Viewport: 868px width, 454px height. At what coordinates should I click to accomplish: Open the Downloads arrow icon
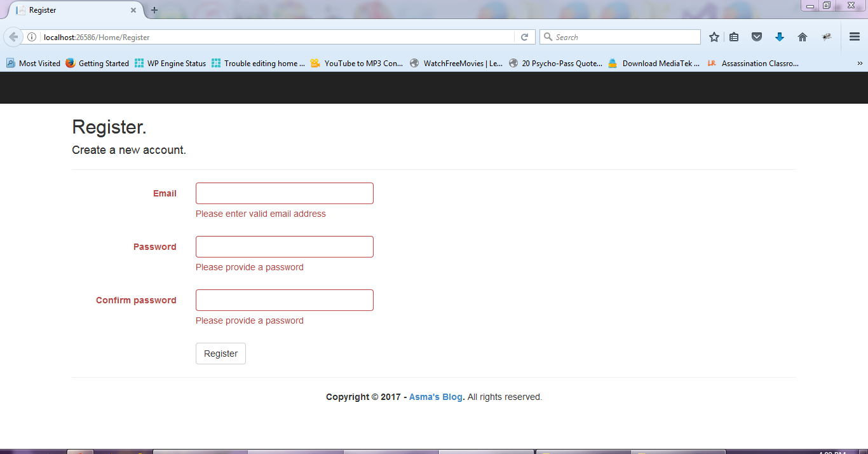pyautogui.click(x=780, y=36)
